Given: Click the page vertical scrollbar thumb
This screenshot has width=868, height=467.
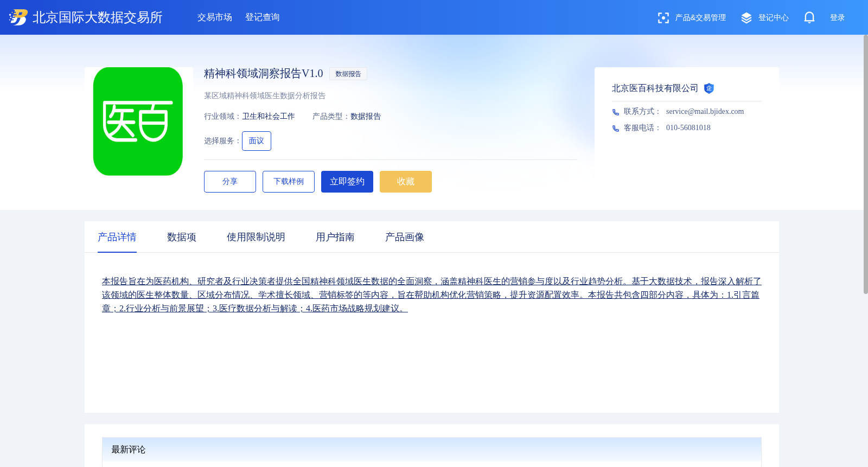Looking at the screenshot, I should coord(865,164).
